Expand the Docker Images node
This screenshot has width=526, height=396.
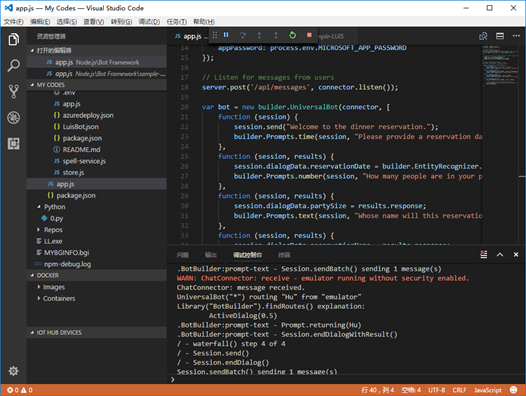click(x=97, y=287)
